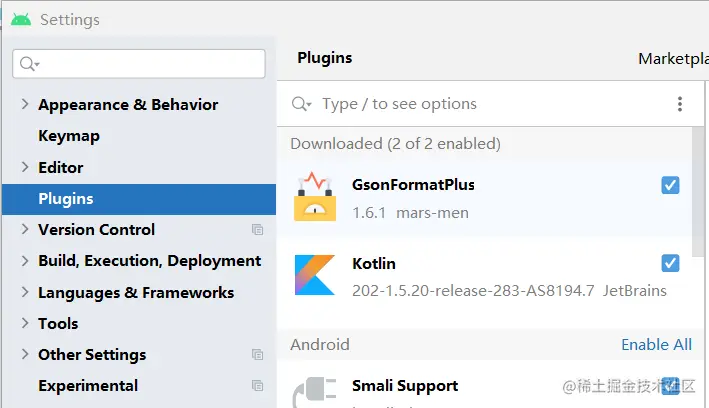The width and height of the screenshot is (709, 408).
Task: Select Keymap in settings tree
Action: coord(69,136)
